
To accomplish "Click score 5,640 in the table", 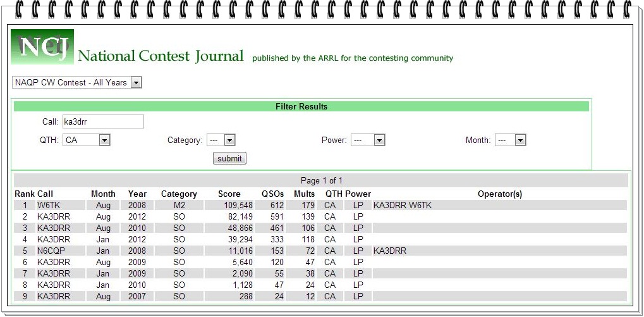I will tap(242, 262).
